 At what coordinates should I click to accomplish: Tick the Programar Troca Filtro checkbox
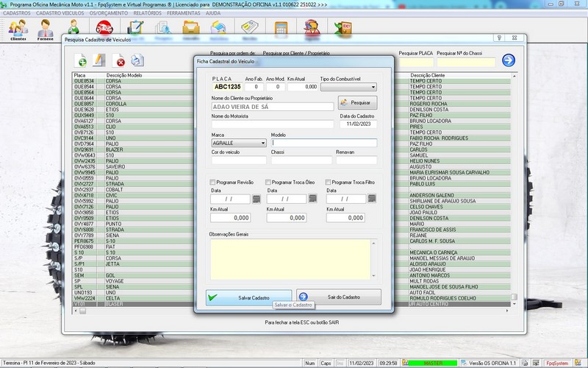click(x=328, y=182)
